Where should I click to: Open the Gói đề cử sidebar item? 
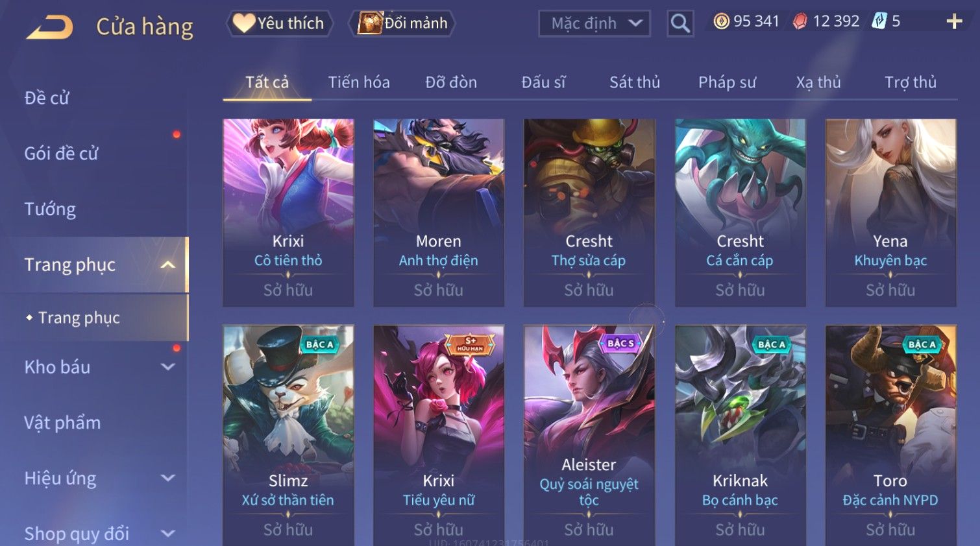(x=61, y=154)
